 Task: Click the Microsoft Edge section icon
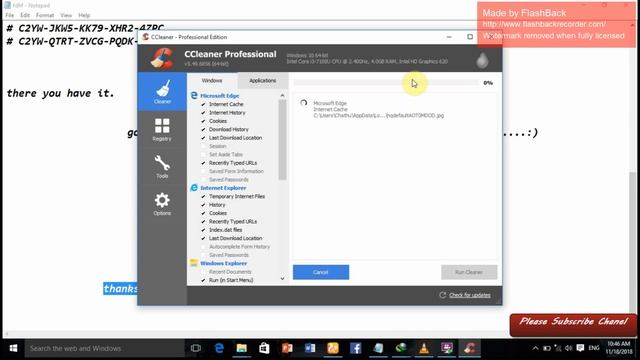[194, 96]
